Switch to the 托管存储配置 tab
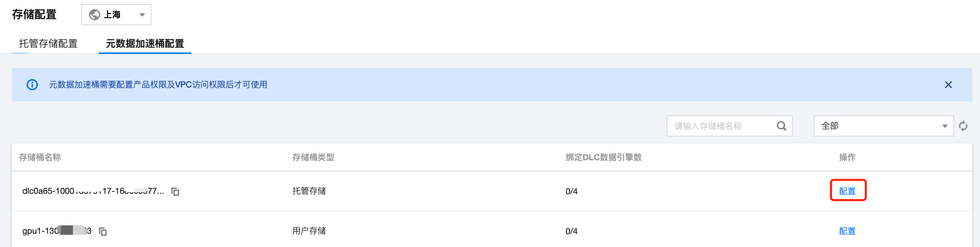 (x=48, y=44)
